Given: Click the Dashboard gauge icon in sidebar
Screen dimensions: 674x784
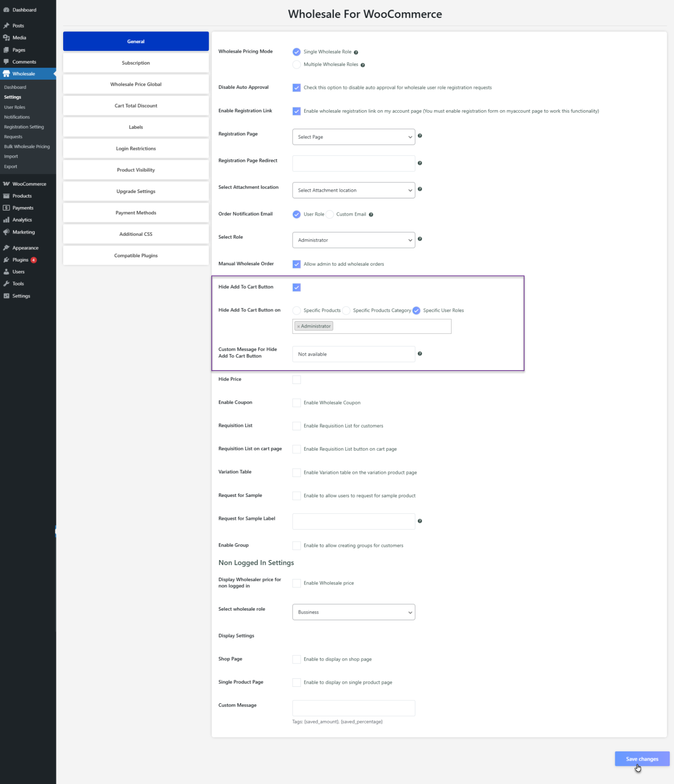Looking at the screenshot, I should click(x=6, y=10).
